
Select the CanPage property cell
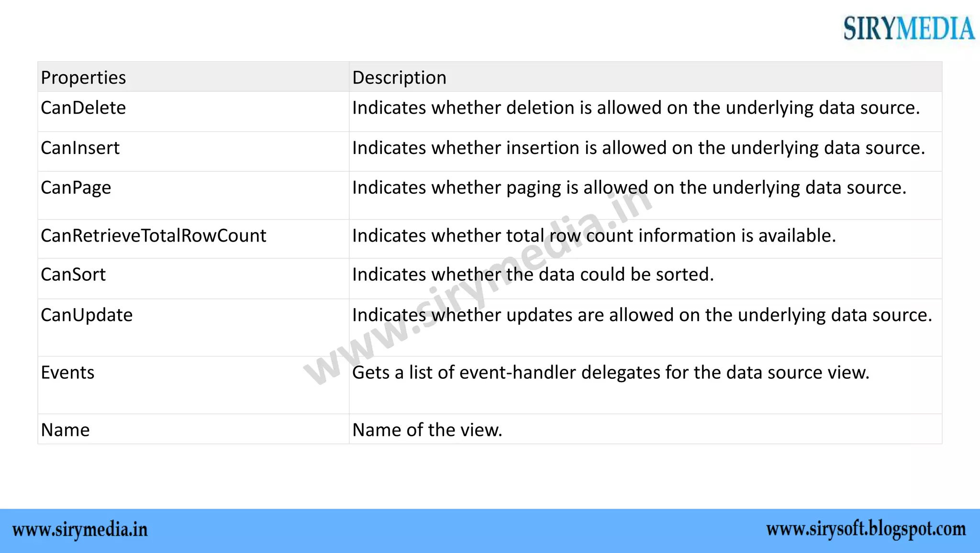pos(76,188)
